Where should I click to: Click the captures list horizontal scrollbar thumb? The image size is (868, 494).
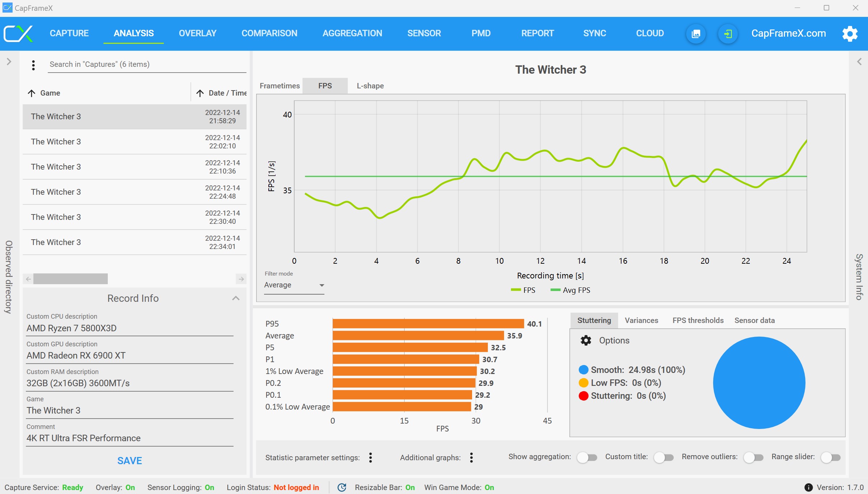point(70,279)
